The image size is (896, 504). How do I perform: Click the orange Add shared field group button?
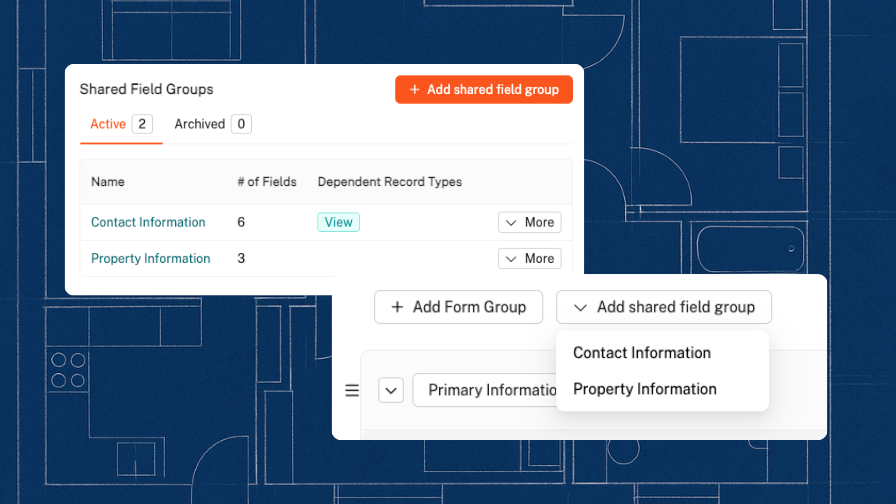pos(484,90)
